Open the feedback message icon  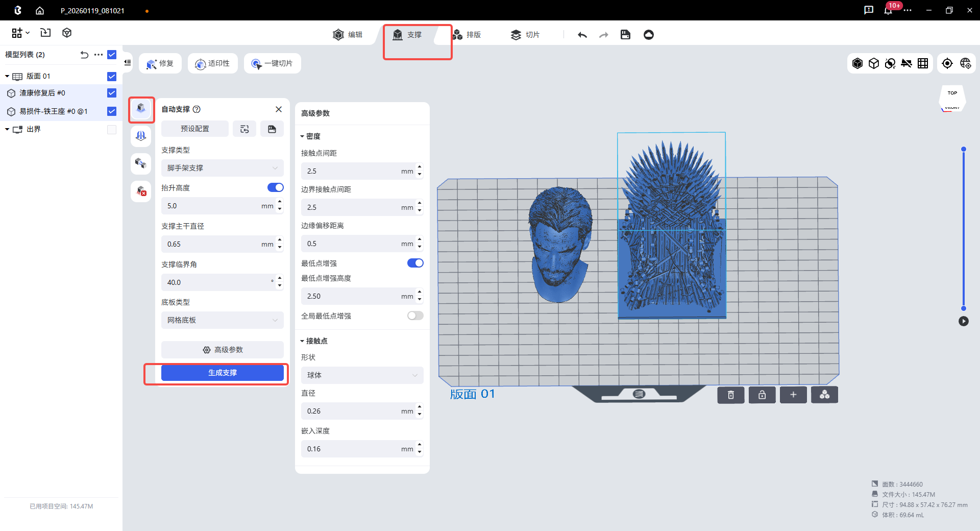point(869,10)
